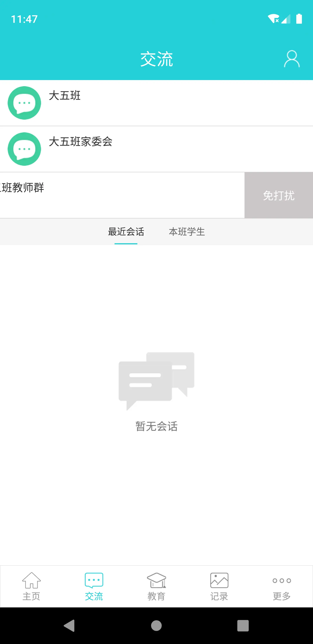Open the user profile icon

[x=291, y=59]
